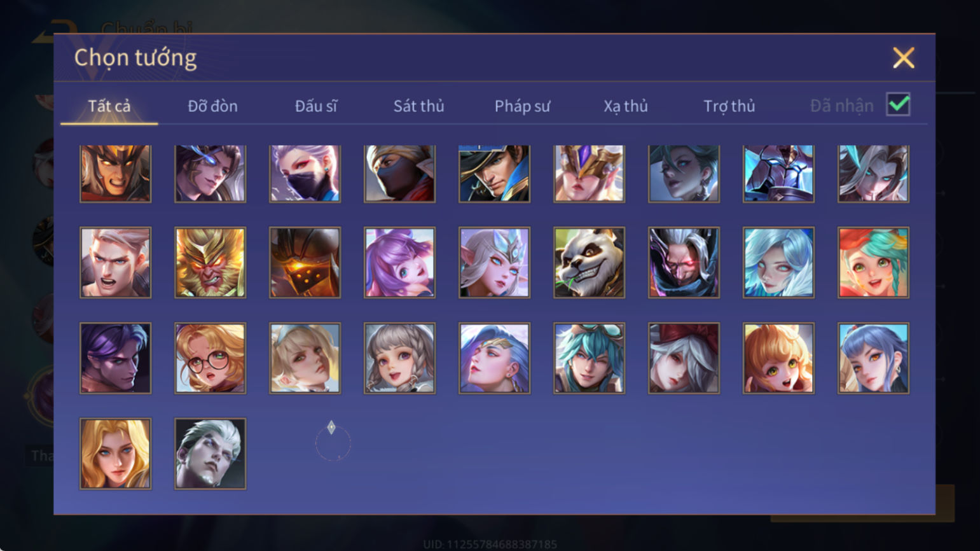980x551 pixels.
Task: Switch to the Đỡ đòn tab
Action: pyautogui.click(x=212, y=106)
